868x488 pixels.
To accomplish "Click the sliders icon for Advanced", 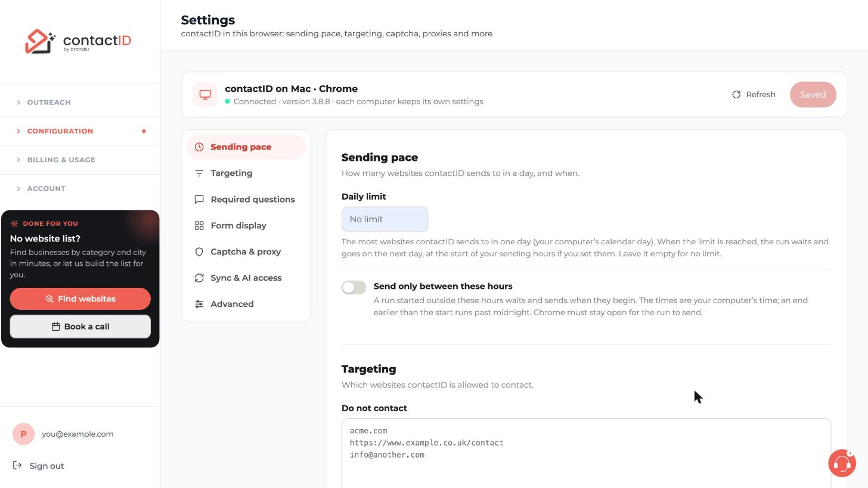I will click(x=199, y=304).
